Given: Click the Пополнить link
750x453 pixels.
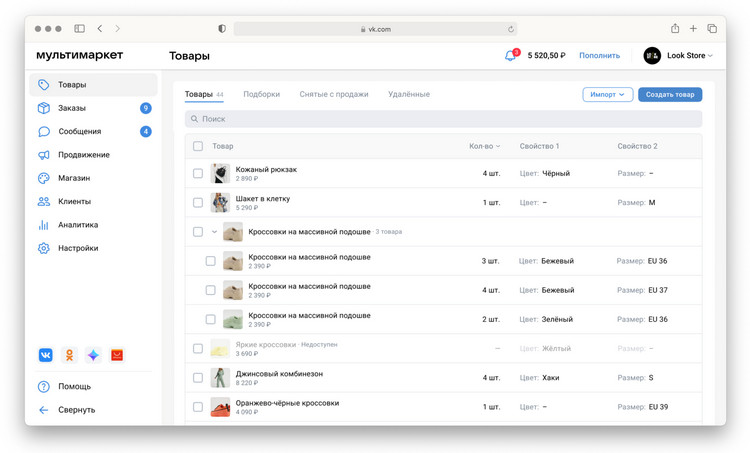Looking at the screenshot, I should (x=599, y=56).
